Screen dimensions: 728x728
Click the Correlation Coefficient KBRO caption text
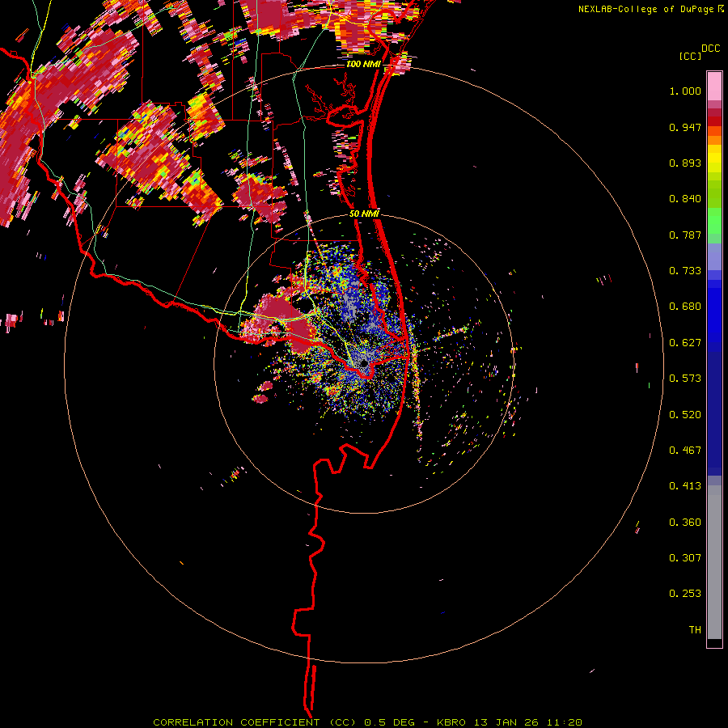[x=367, y=722]
